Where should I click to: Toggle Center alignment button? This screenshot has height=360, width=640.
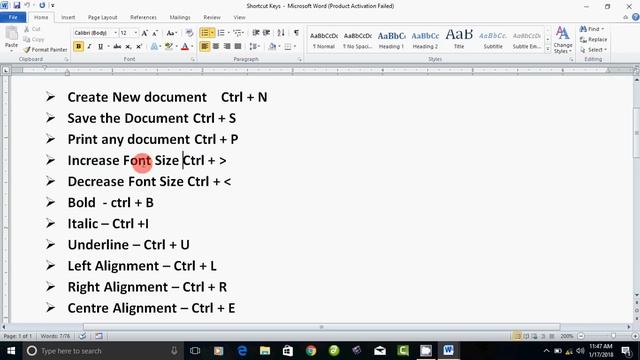pyautogui.click(x=216, y=47)
